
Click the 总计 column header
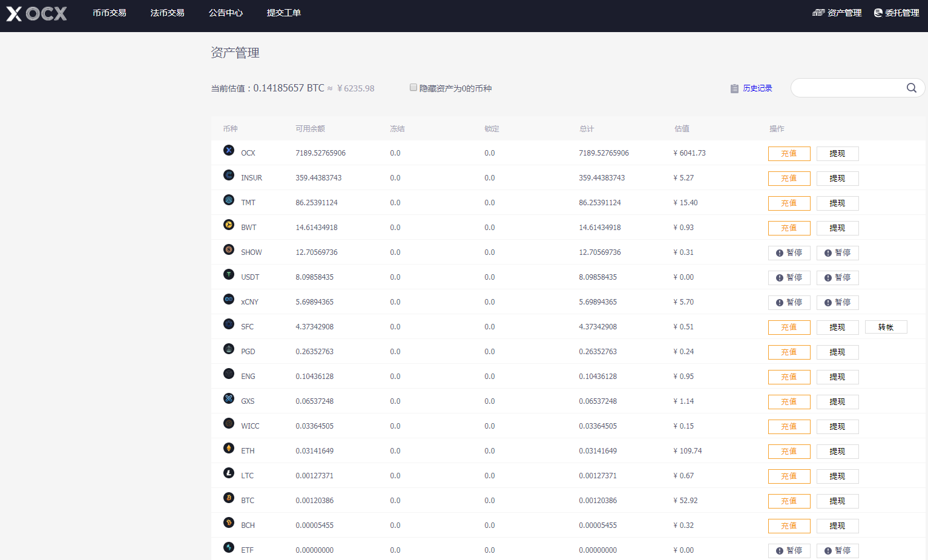tap(587, 128)
